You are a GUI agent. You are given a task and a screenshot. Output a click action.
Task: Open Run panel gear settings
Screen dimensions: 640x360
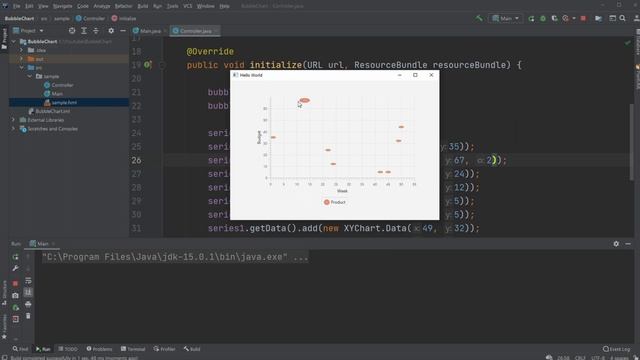click(x=616, y=244)
